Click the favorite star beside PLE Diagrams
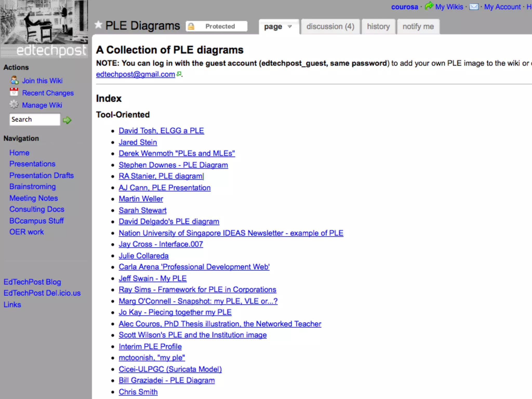The height and width of the screenshot is (399, 532). [98, 25]
